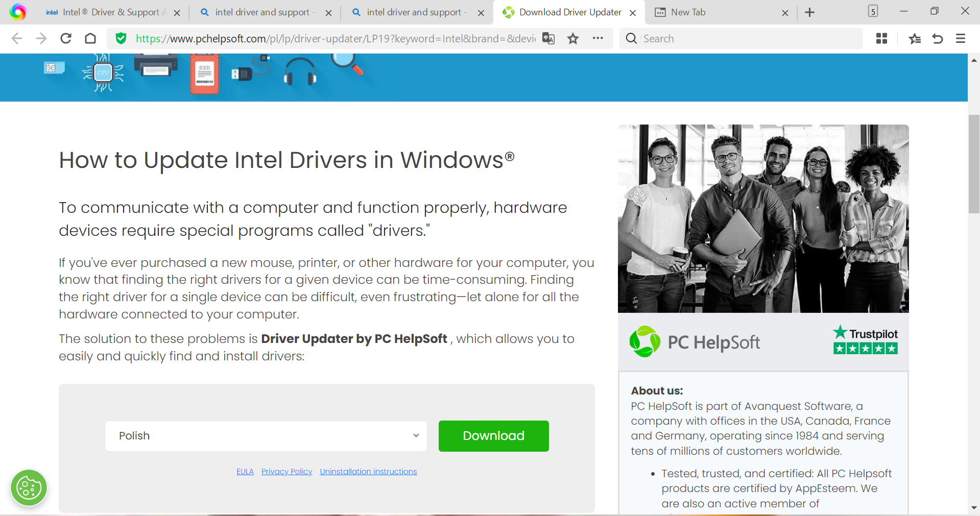Switch to the second intel driver search tab
This screenshot has height=516, width=980.
[x=416, y=12]
